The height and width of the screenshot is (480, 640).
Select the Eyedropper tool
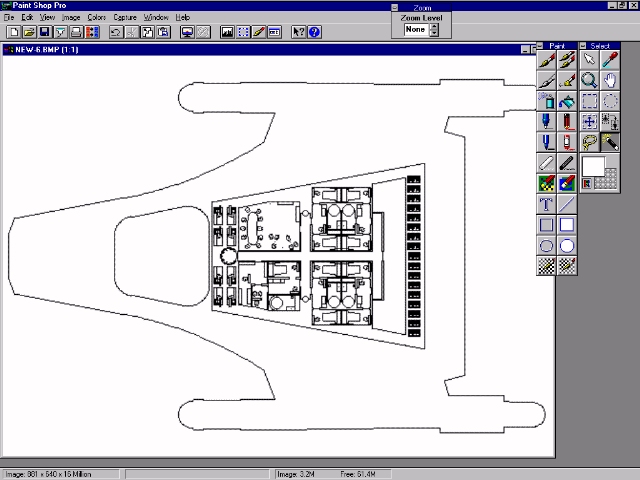point(610,60)
